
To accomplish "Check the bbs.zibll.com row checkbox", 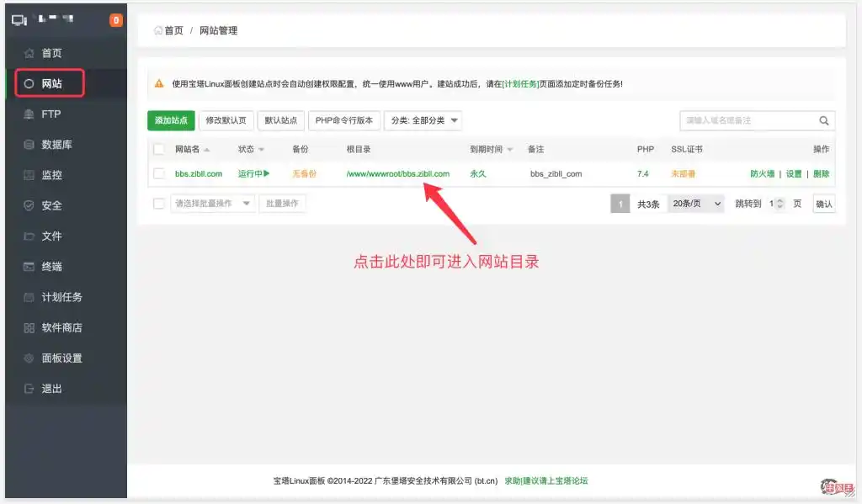I will click(159, 174).
